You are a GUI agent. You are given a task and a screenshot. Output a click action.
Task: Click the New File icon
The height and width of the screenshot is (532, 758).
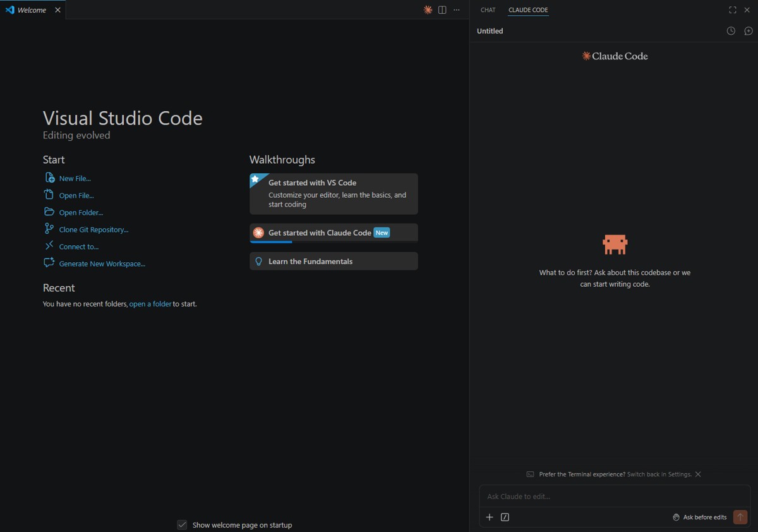coord(49,178)
